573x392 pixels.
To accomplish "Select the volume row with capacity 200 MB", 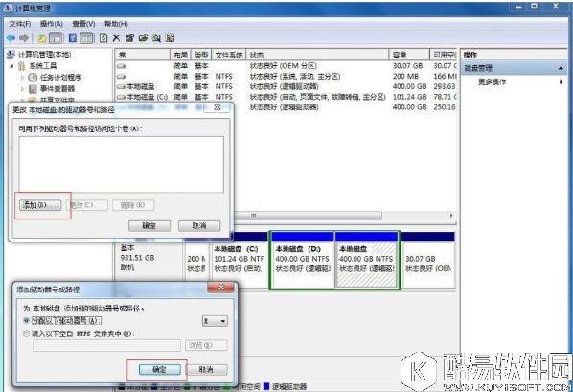I will [x=286, y=77].
